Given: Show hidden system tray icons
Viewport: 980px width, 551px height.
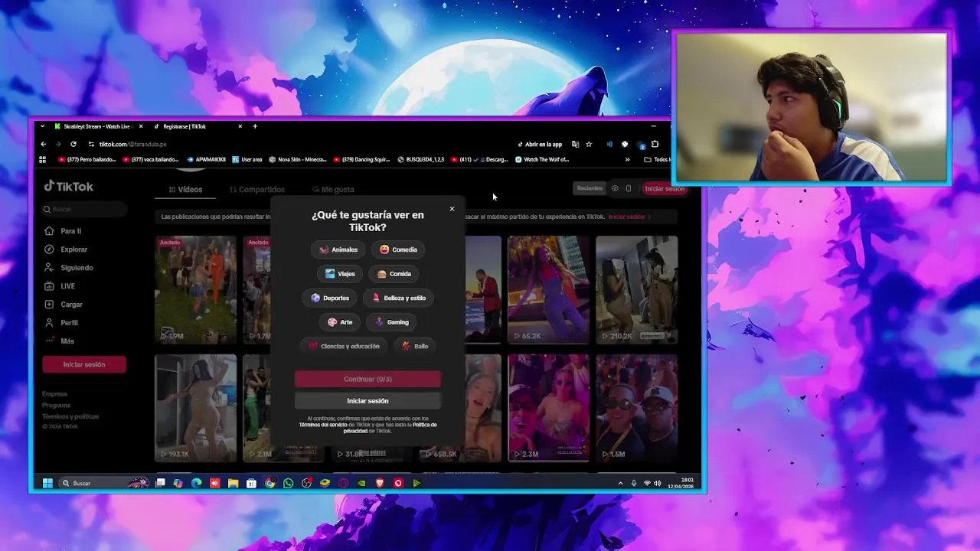Looking at the screenshot, I should pyautogui.click(x=620, y=483).
